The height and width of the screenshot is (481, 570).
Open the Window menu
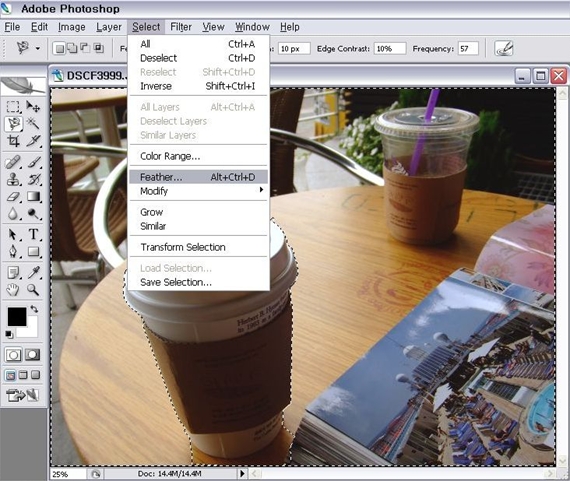252,27
